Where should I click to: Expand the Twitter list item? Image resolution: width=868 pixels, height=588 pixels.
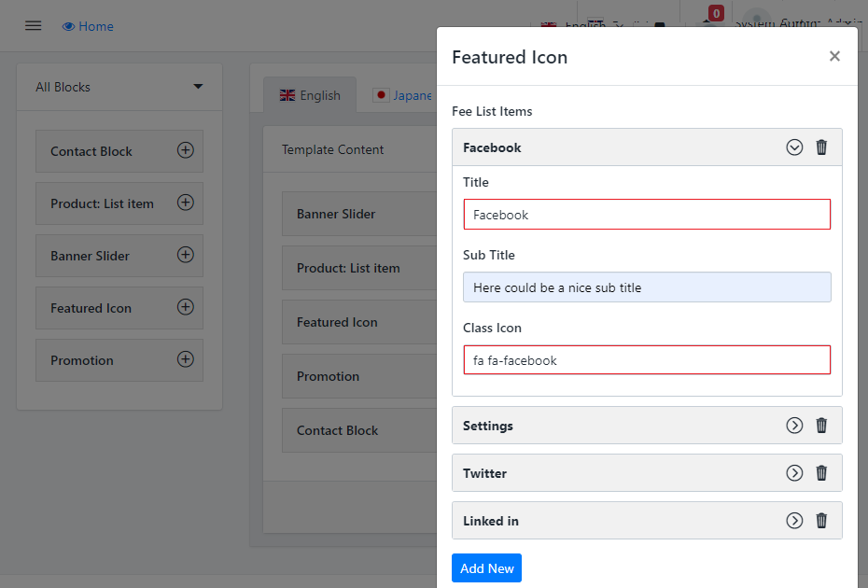pyautogui.click(x=794, y=473)
